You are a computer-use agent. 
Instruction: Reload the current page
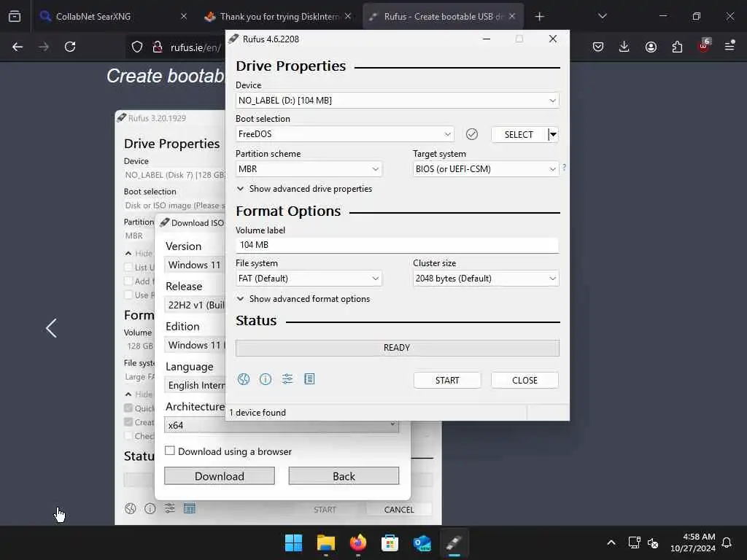70,47
